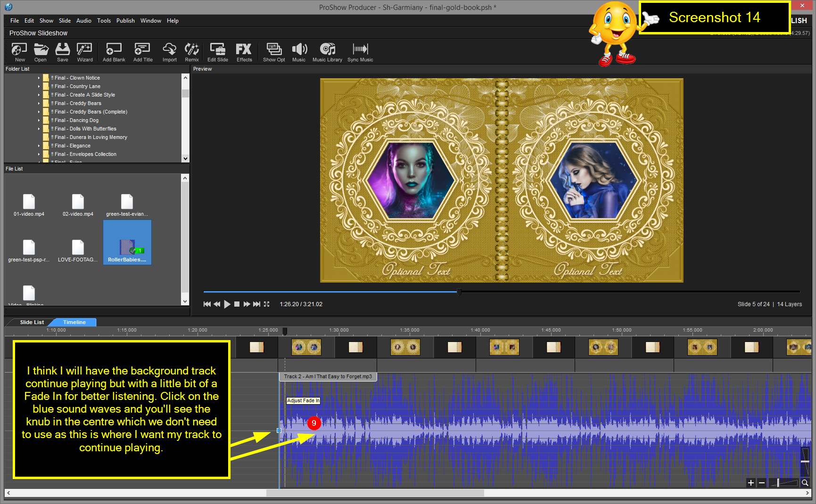Open the FX Effects tool
This screenshot has height=504, width=816.
coord(244,52)
